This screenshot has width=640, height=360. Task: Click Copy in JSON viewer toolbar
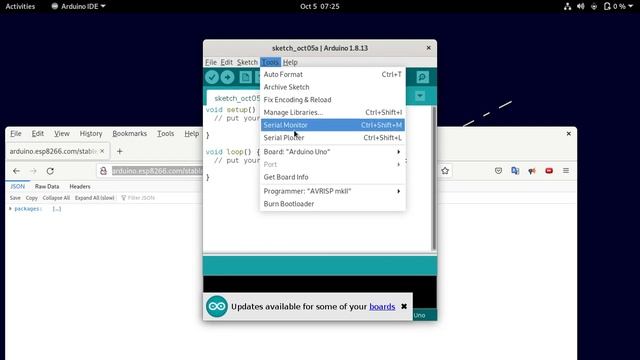coord(31,198)
